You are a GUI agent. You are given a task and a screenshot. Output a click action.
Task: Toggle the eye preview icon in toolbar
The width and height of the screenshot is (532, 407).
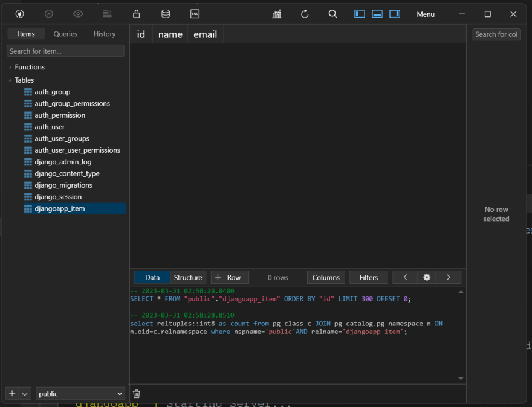(78, 14)
